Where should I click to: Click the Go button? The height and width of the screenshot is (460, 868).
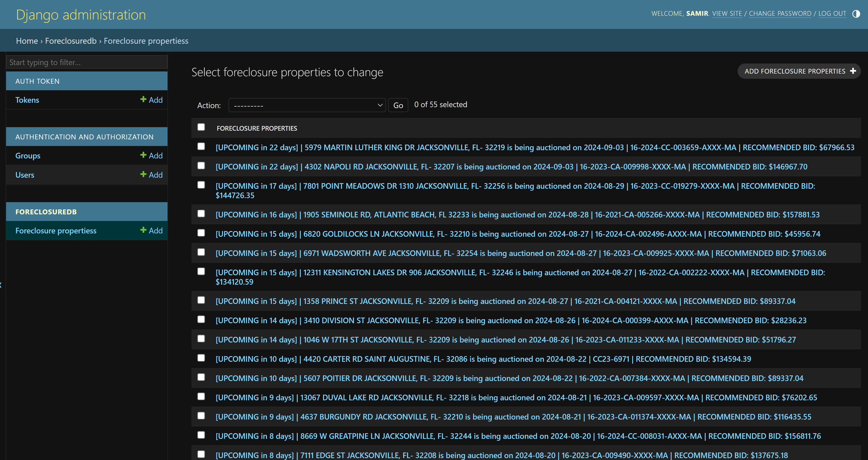point(398,105)
